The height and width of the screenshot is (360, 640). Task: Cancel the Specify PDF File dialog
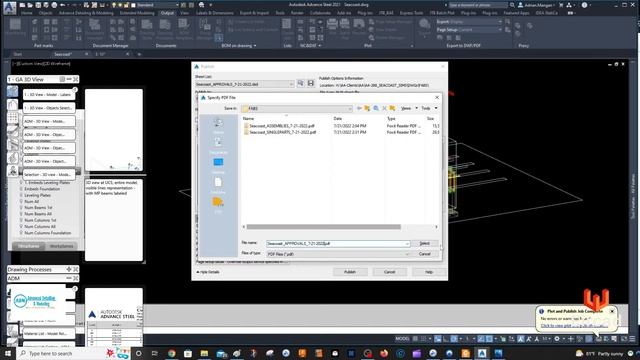[x=424, y=254]
